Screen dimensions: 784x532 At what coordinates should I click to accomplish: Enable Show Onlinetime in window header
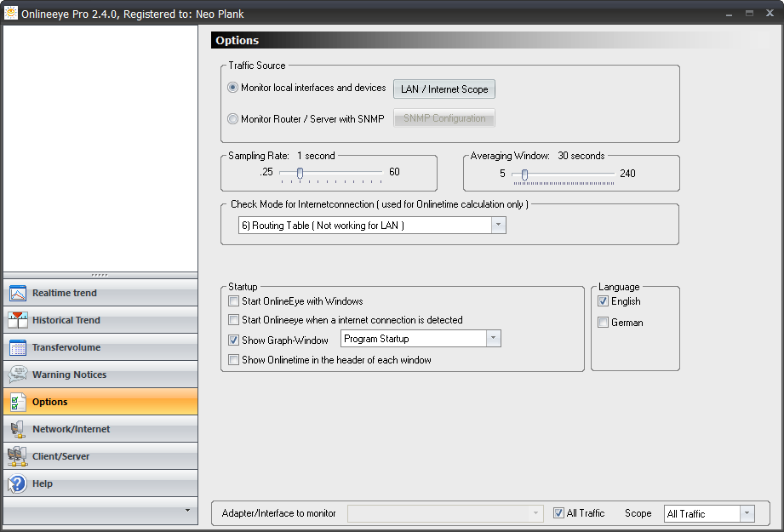tap(233, 359)
